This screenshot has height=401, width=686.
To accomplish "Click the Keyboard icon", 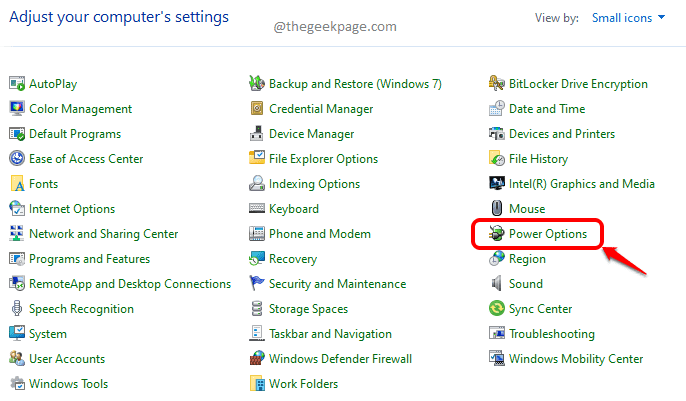I will point(257,209).
